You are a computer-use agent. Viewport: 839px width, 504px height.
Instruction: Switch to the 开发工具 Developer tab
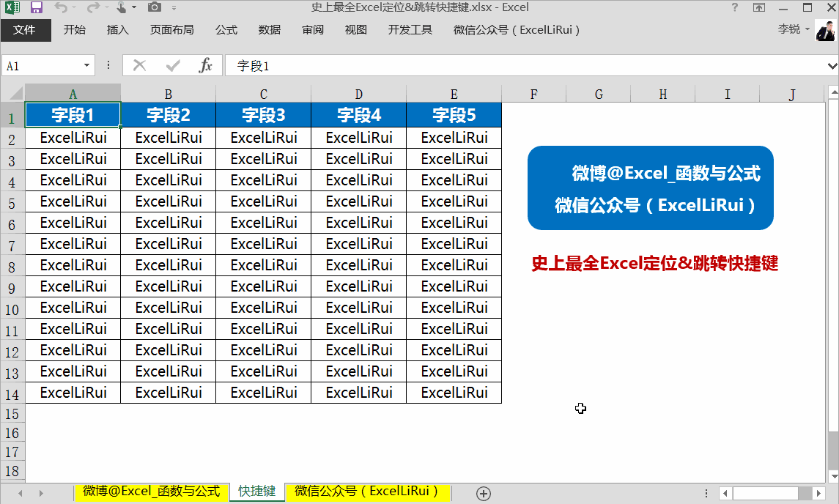tap(410, 30)
